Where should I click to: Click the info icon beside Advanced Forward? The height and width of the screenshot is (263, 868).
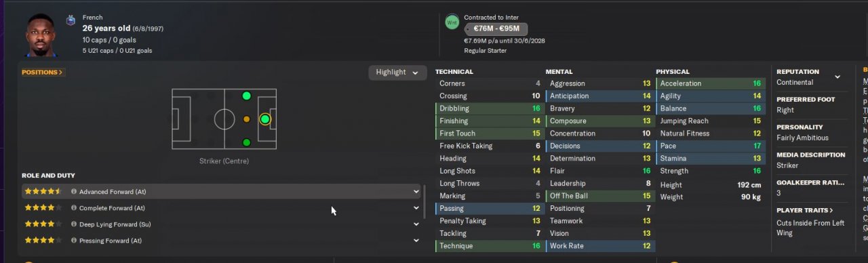click(x=74, y=192)
